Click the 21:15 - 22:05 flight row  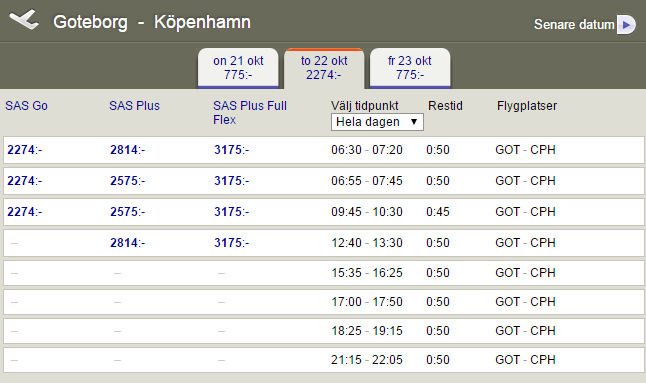point(324,360)
